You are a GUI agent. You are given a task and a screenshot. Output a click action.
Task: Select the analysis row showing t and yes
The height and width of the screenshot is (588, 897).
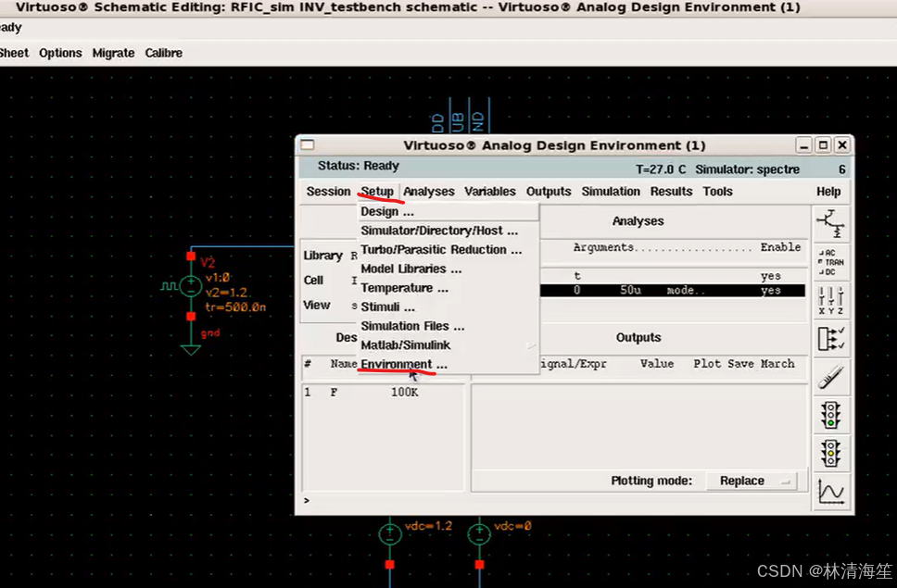(672, 276)
